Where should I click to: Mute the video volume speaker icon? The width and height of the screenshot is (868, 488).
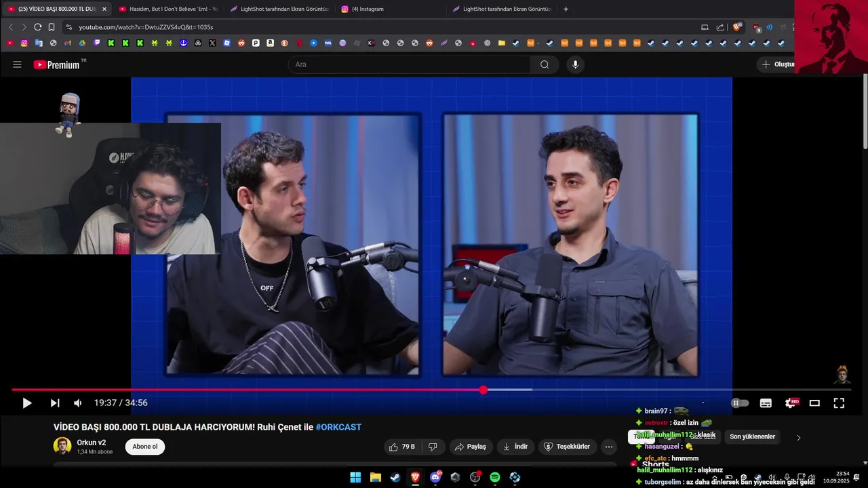pyautogui.click(x=78, y=403)
